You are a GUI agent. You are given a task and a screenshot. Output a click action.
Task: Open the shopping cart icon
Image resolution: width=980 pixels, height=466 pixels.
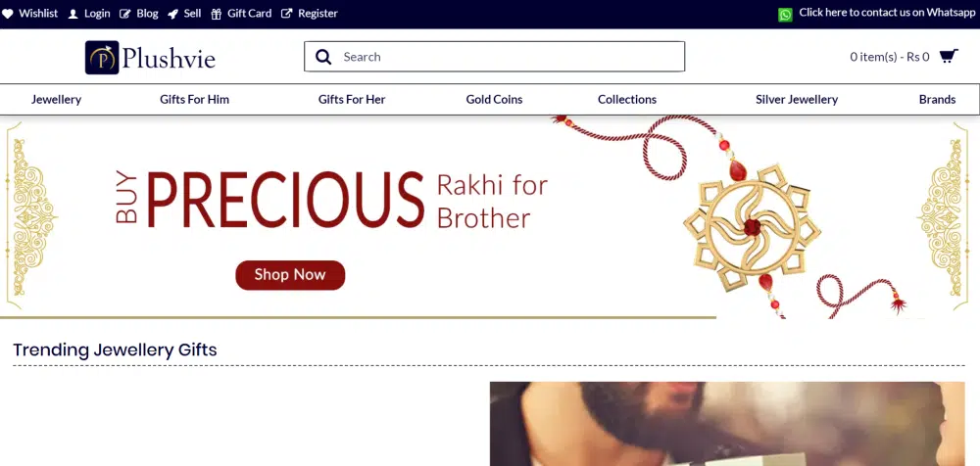(948, 56)
